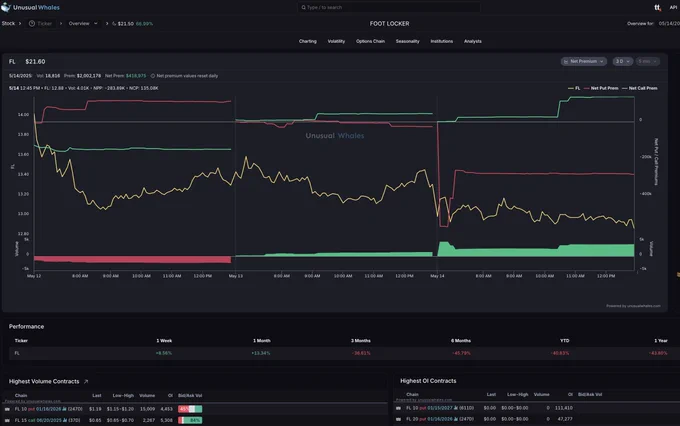Open FL 20 put 01/16/2026 contract link

tap(440, 419)
